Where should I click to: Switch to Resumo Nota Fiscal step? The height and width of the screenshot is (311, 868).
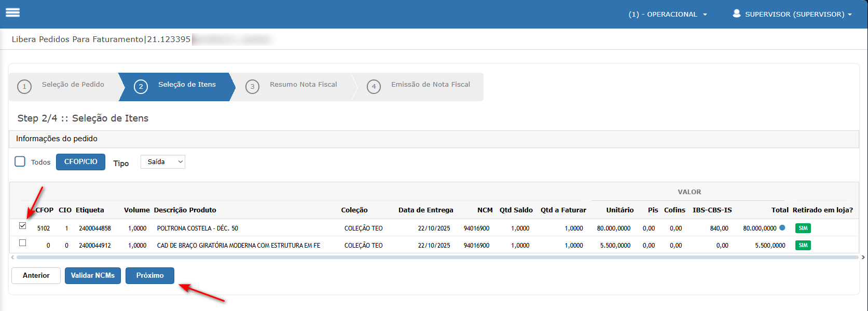[x=303, y=85]
